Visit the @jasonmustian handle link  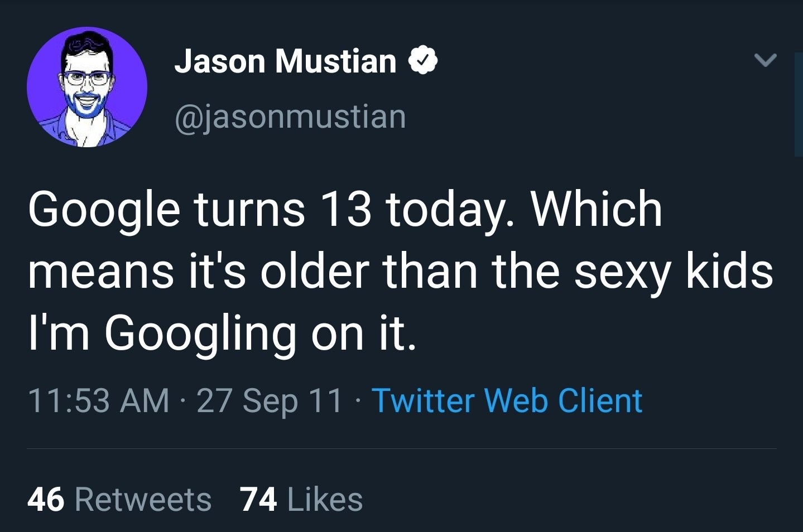pos(290,117)
